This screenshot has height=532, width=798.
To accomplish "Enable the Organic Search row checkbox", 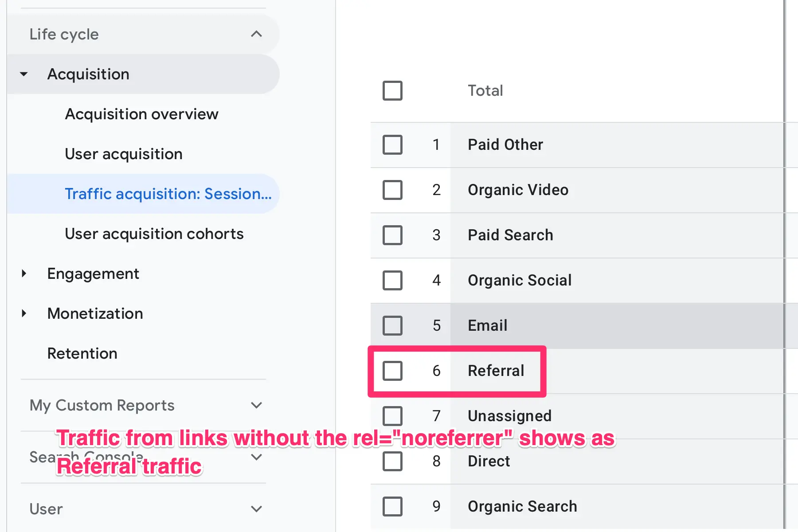I will click(392, 506).
